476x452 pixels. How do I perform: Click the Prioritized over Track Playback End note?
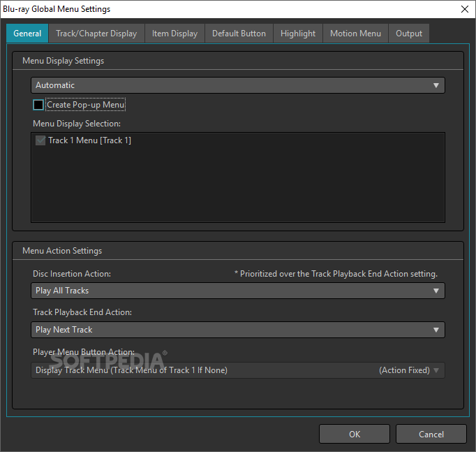point(336,274)
